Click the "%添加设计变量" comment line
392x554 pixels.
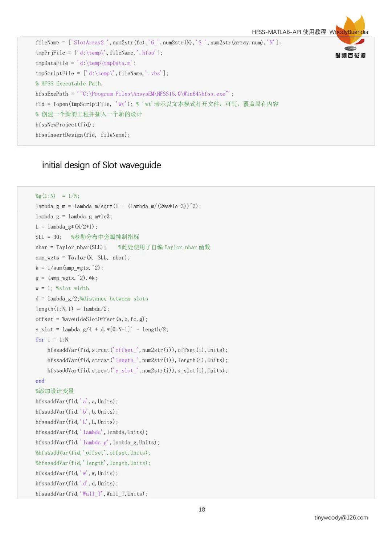[x=55, y=391]
